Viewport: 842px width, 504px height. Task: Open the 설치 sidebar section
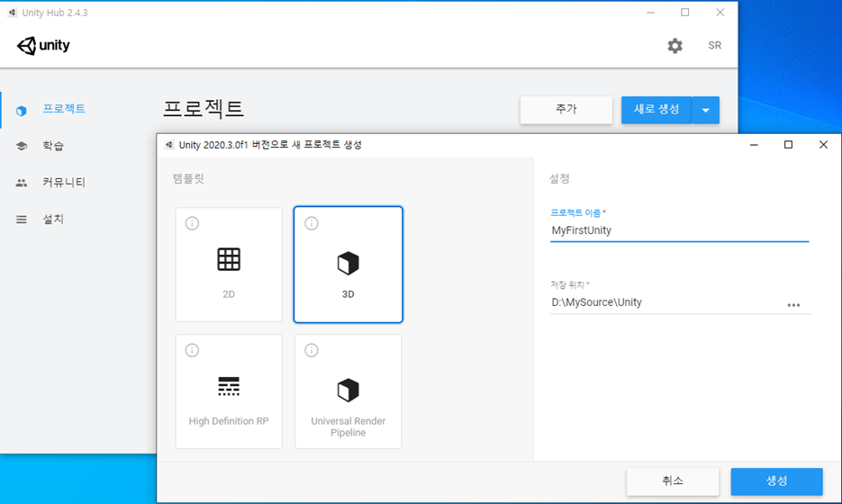point(53,219)
